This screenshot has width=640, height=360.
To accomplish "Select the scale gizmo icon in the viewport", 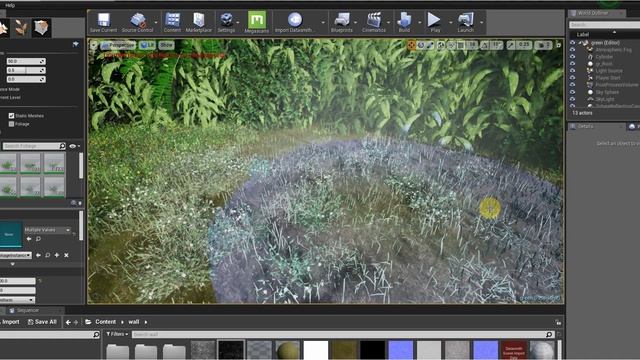I will coord(430,45).
